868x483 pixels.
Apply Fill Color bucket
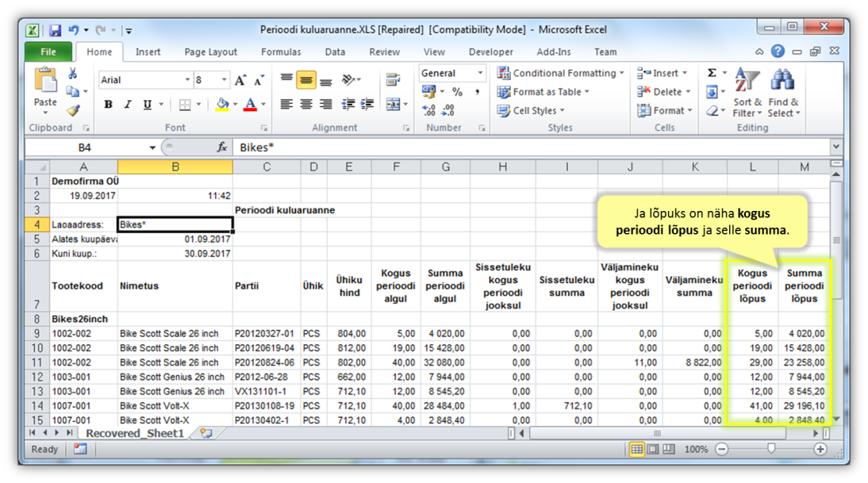pyautogui.click(x=222, y=104)
